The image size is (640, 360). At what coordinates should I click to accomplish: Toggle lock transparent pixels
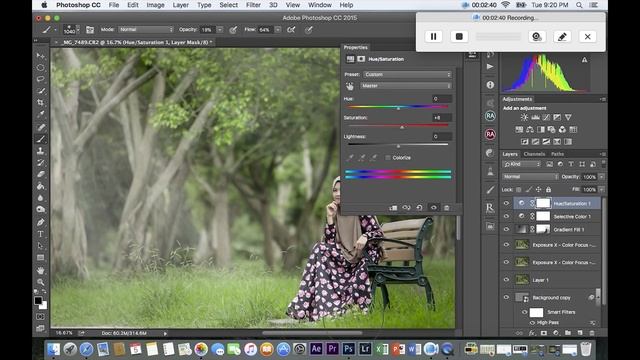[518, 190]
